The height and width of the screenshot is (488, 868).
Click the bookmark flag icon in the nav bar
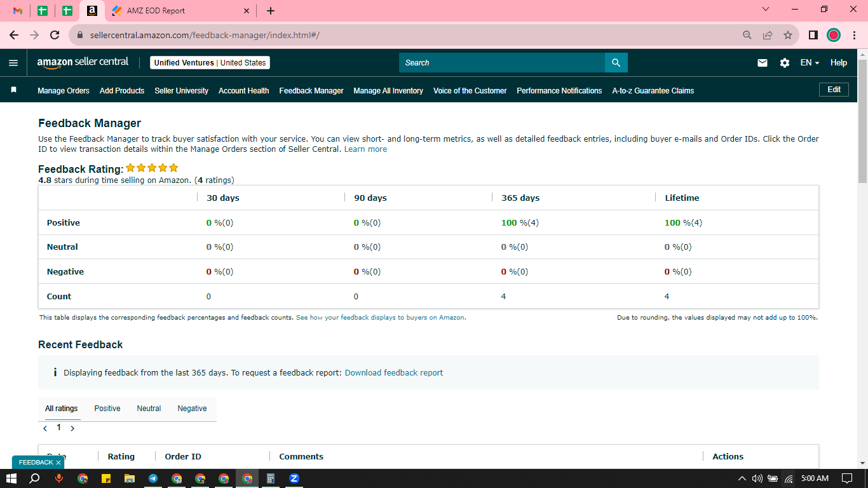[13, 90]
